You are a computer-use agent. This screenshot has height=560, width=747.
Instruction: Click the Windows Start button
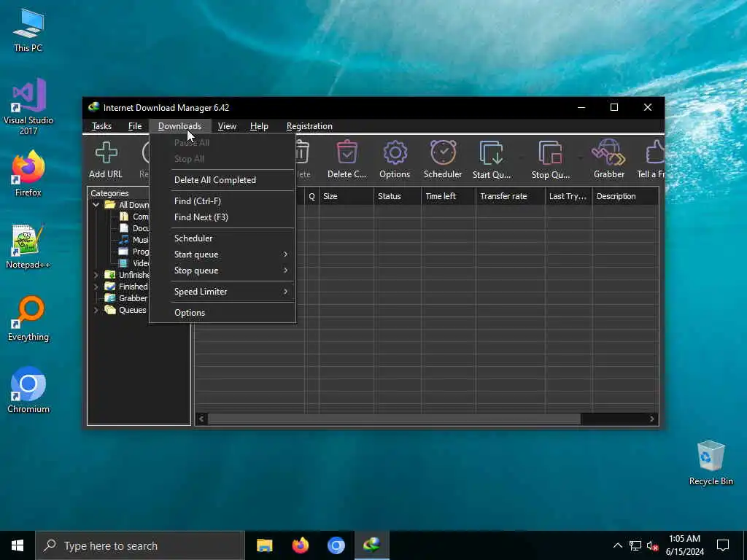point(18,545)
